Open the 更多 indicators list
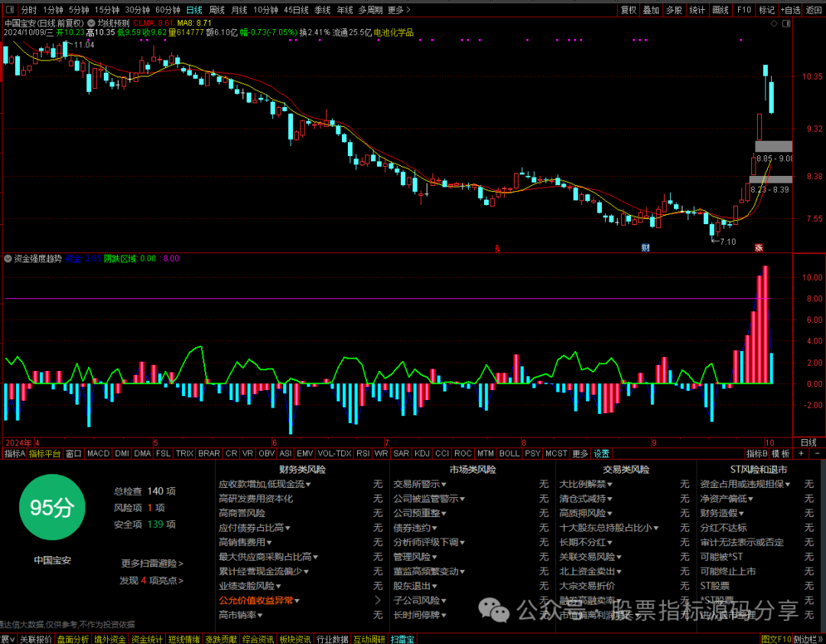This screenshot has height=644, width=826. tap(580, 454)
